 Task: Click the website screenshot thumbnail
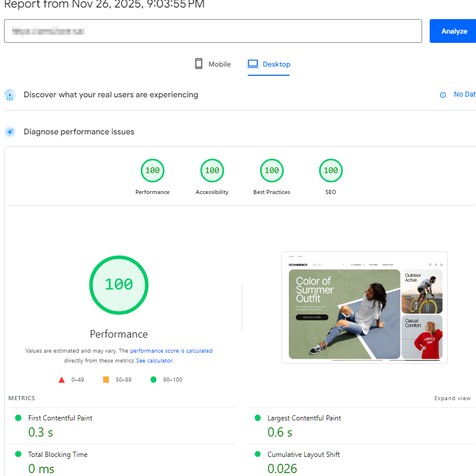coord(364,307)
